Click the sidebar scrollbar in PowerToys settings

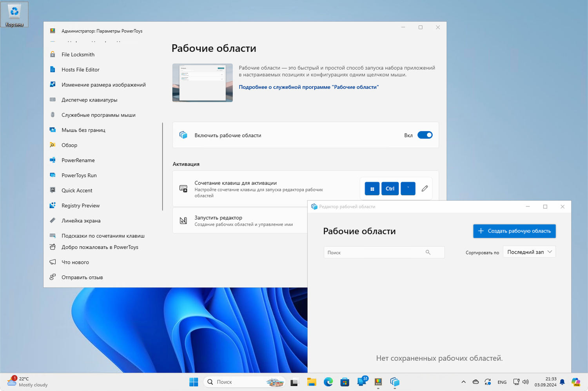[162, 167]
